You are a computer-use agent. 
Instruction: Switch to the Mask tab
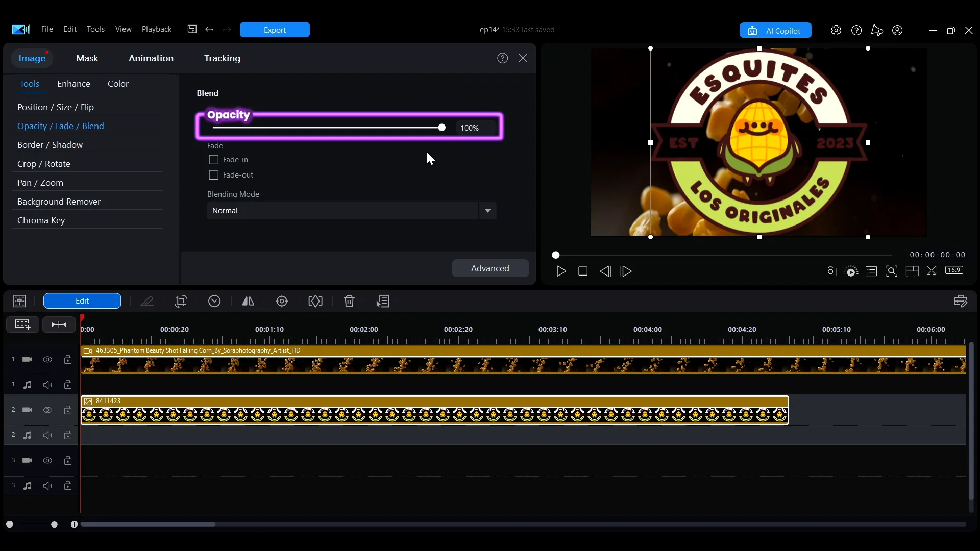tap(87, 58)
